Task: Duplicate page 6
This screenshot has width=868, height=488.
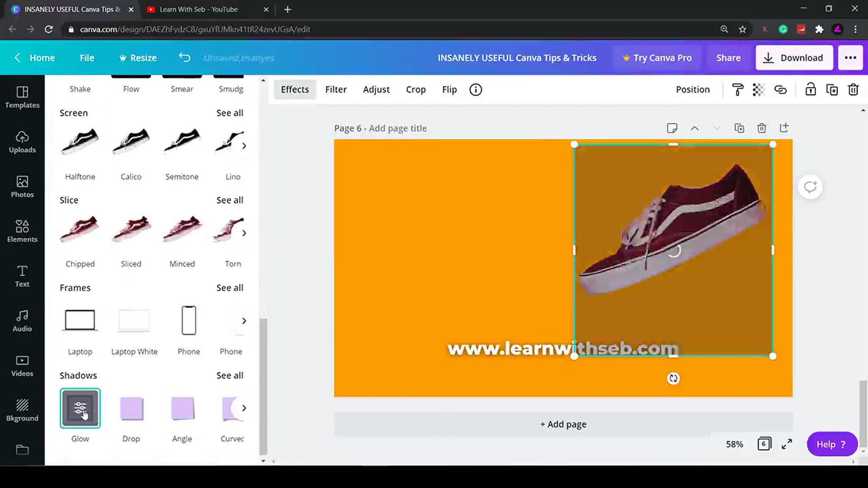Action: (739, 128)
